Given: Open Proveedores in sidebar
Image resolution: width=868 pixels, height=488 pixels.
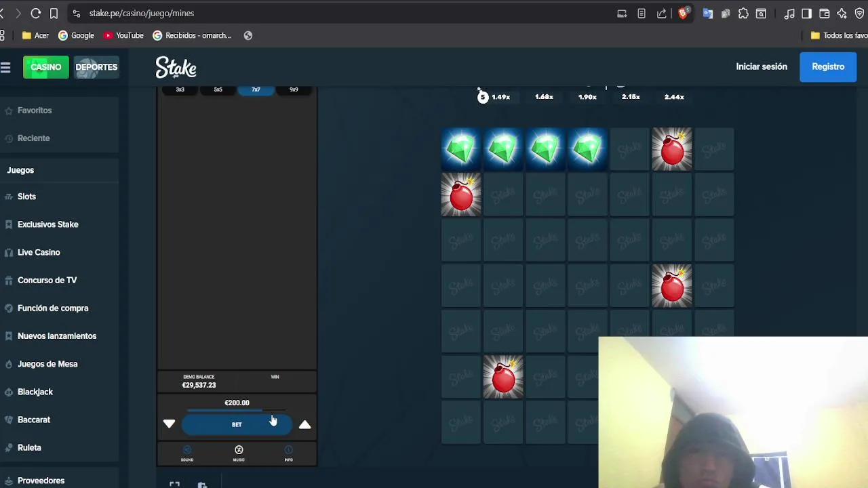Looking at the screenshot, I should pyautogui.click(x=41, y=481).
